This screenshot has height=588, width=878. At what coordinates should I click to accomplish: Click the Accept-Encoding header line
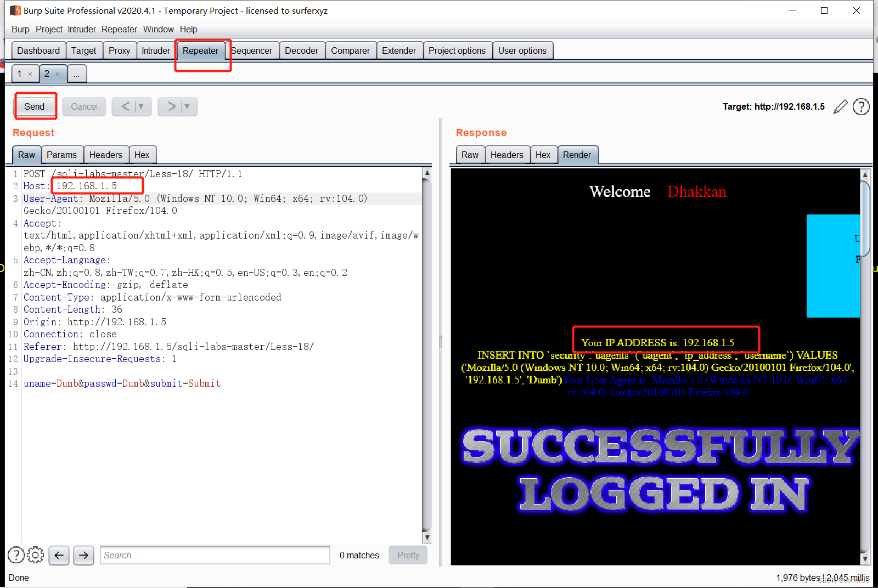[105, 285]
